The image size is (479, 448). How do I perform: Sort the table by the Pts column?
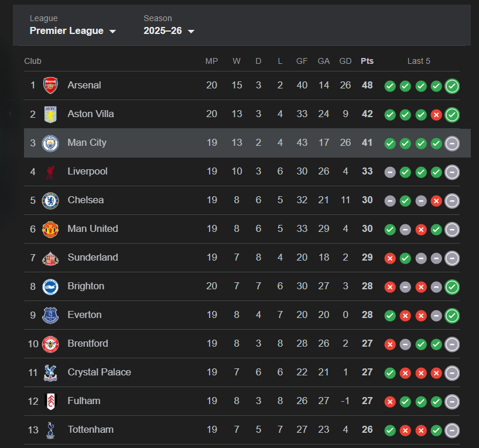tap(367, 61)
